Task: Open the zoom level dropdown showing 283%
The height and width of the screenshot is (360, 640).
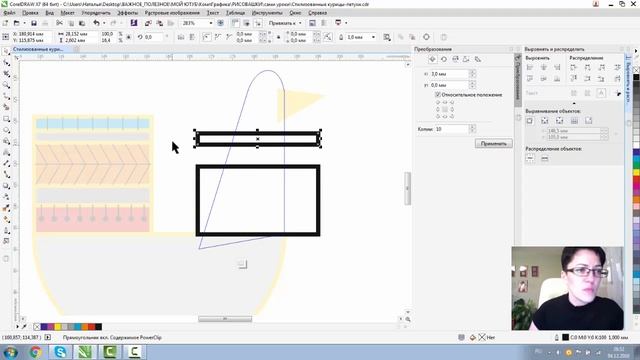Action: pos(211,23)
